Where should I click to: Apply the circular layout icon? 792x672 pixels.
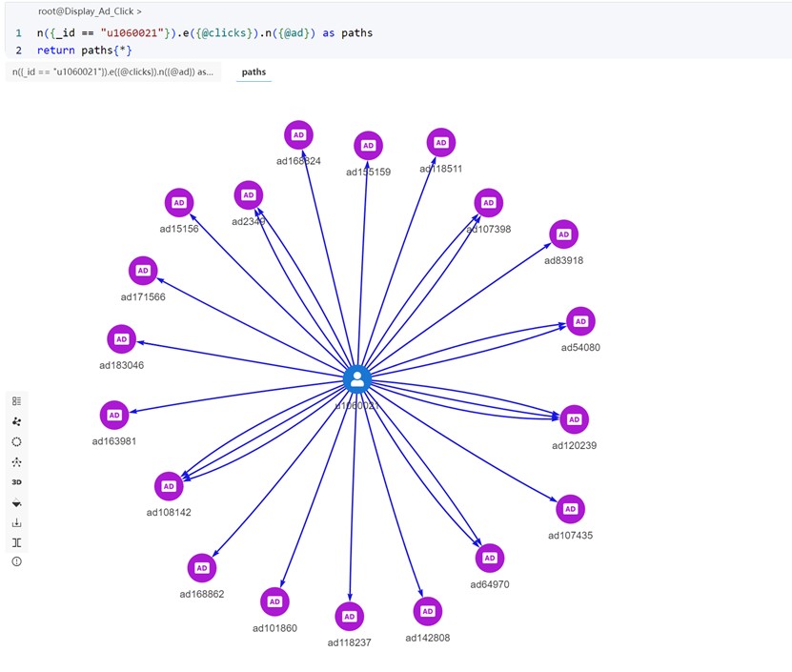pyautogui.click(x=16, y=442)
